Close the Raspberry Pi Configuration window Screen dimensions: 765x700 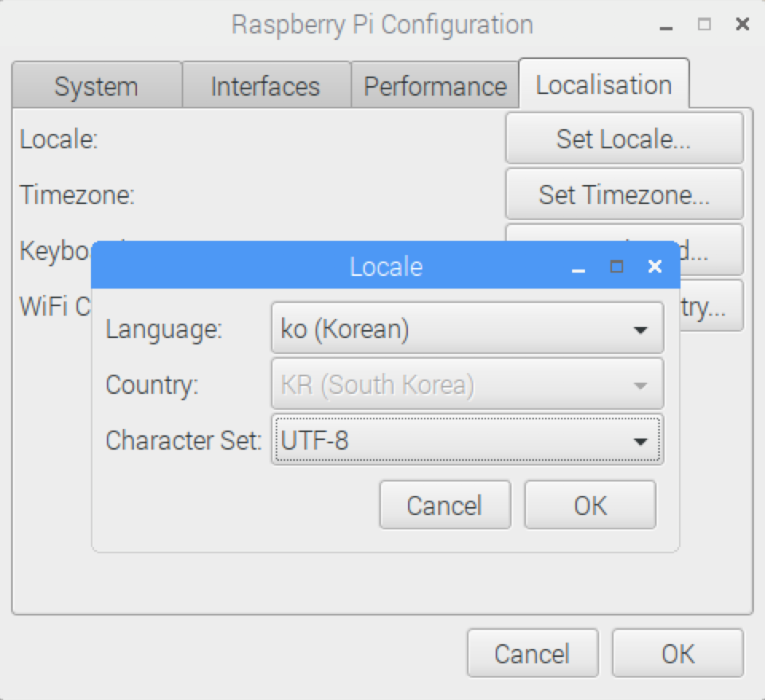[x=743, y=23]
